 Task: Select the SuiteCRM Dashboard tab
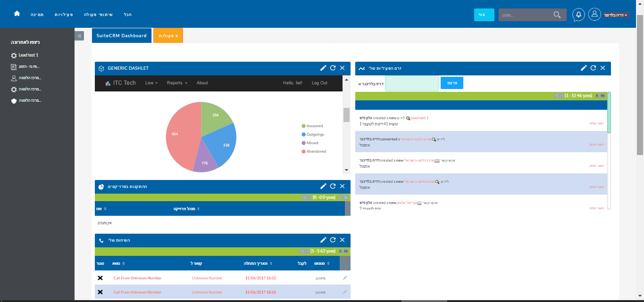122,36
